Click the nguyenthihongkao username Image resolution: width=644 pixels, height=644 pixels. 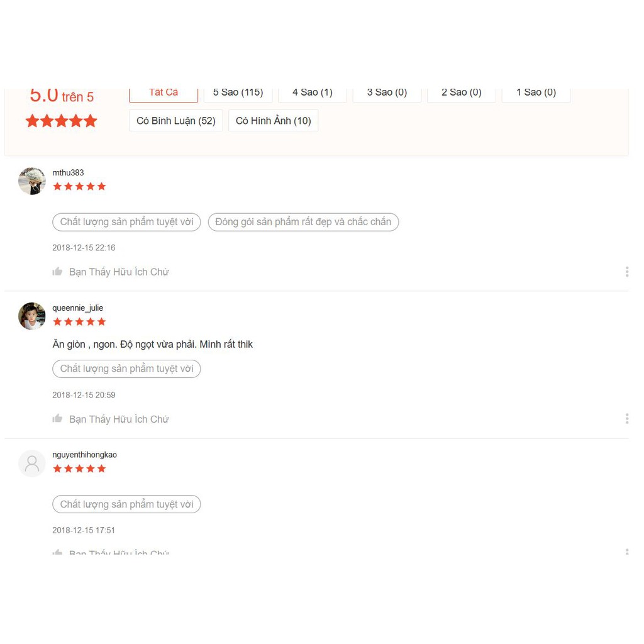[x=85, y=455]
